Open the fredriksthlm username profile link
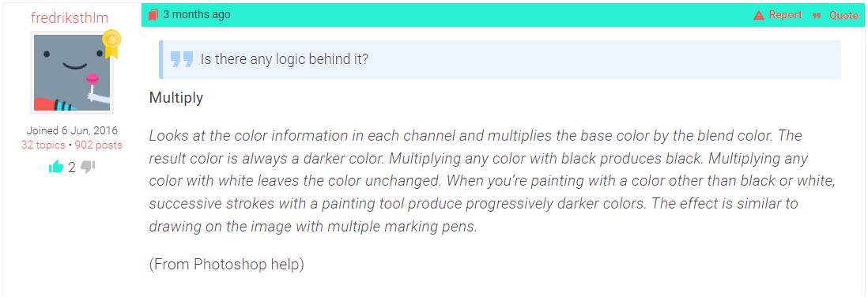 [x=70, y=17]
